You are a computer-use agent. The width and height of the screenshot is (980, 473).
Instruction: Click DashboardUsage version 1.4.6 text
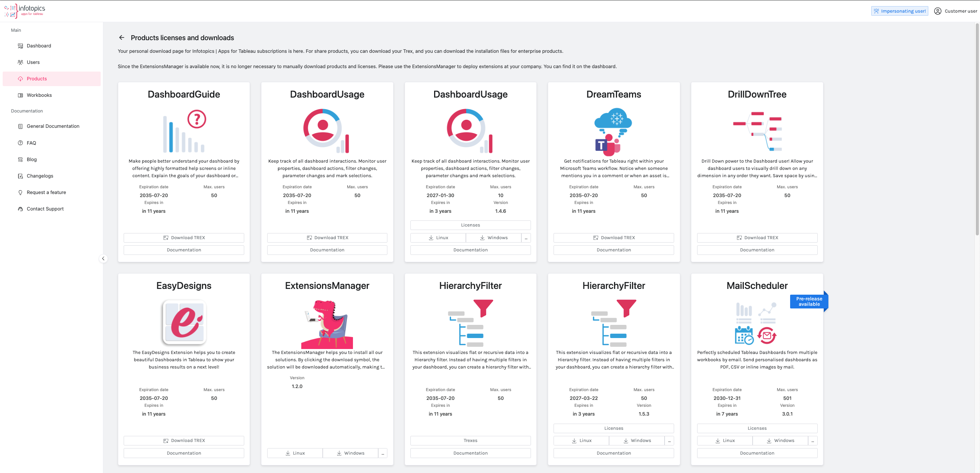coord(500,211)
